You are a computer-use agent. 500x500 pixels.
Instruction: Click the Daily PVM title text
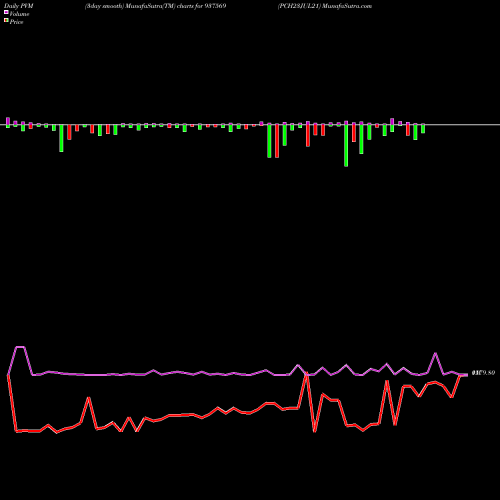coord(19,6)
